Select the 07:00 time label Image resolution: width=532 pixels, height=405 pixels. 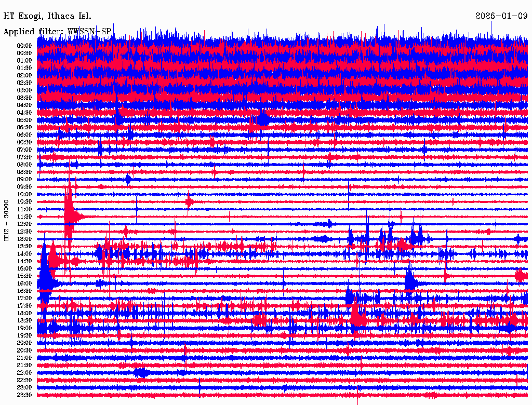point(24,150)
